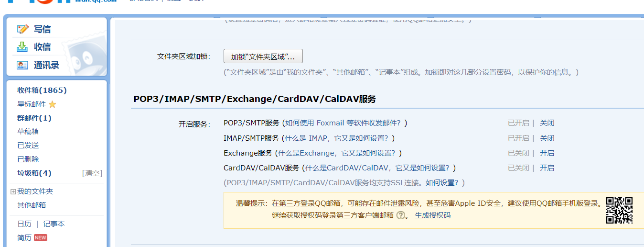This screenshot has height=247, width=644.
Task: Open 其他邮箱 in the sidebar
Action: 32,205
